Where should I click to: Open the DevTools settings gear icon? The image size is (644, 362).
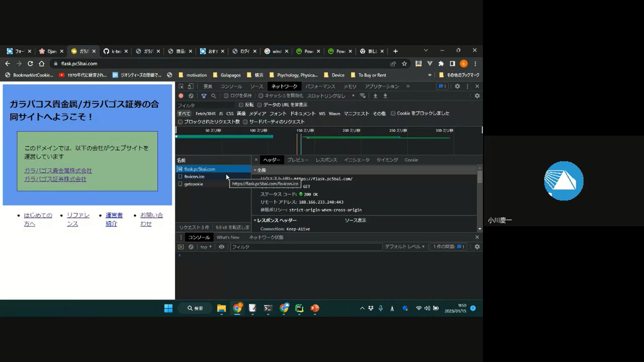click(x=457, y=86)
